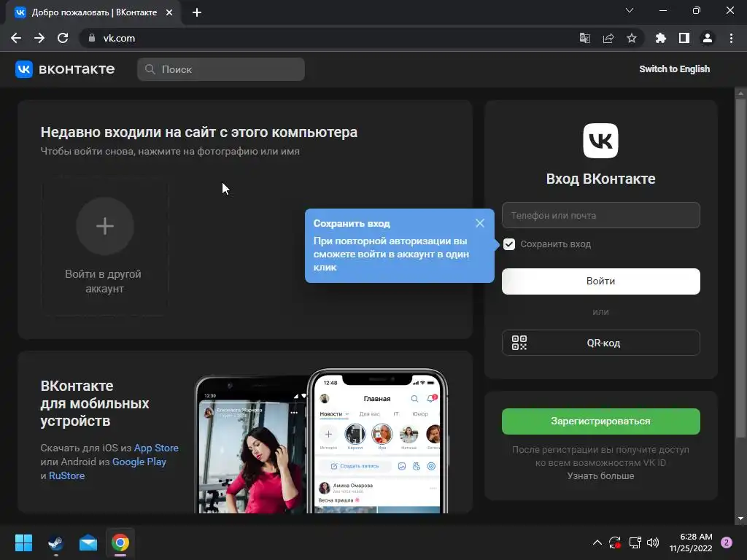Viewport: 747px width, 560px height.
Task: Open the network tray icon
Action: (x=635, y=542)
